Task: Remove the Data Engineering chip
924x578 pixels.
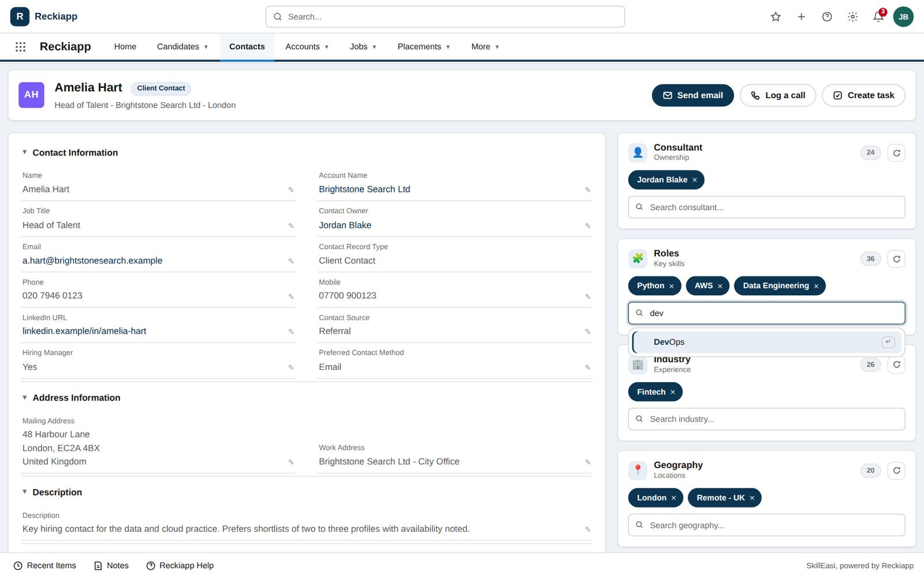Action: click(816, 286)
